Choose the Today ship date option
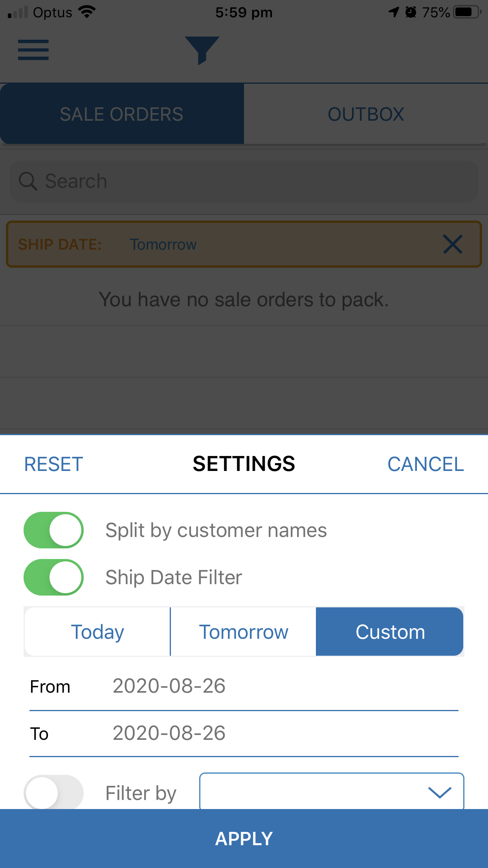Screen dimensions: 488x868 coord(97,632)
